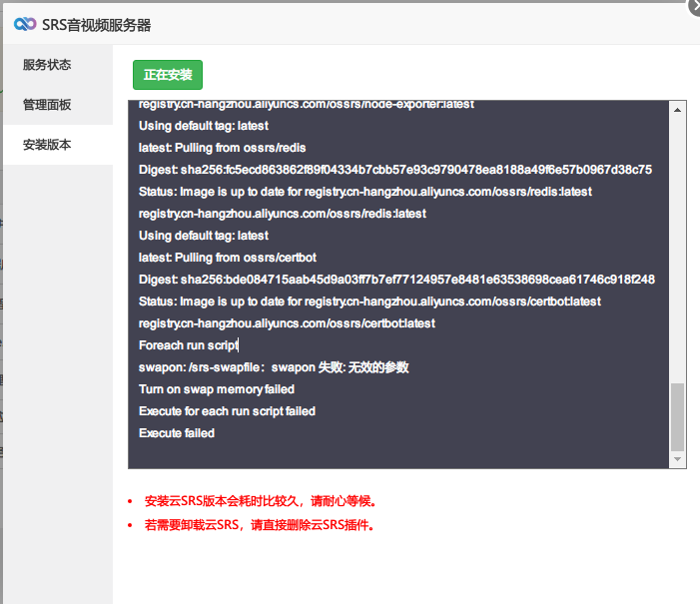
Task: Click the log scrollbar up arrow
Action: pos(677,110)
